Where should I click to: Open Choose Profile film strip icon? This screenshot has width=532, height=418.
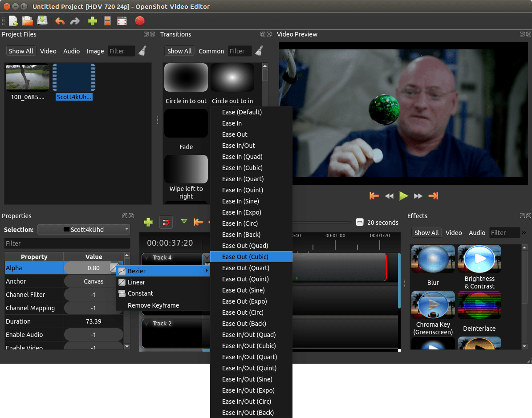point(107,21)
